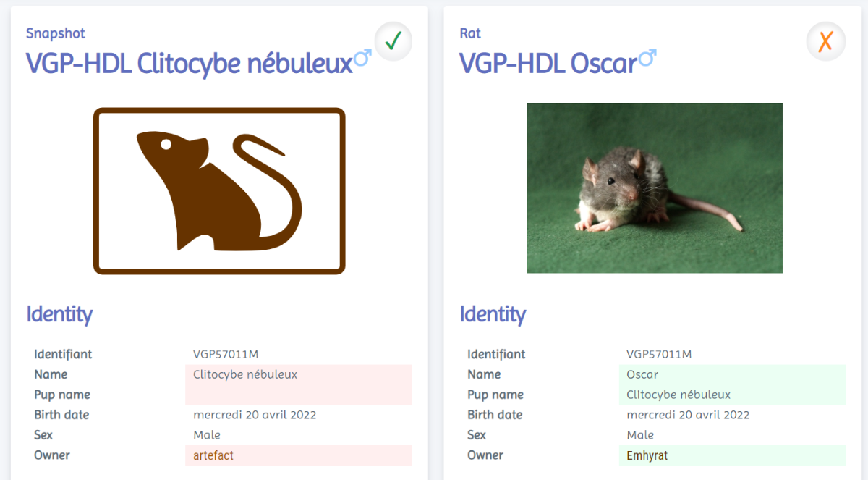Screen dimensions: 868x480
Task: Click the owner link artefact
Action: pyautogui.click(x=213, y=455)
